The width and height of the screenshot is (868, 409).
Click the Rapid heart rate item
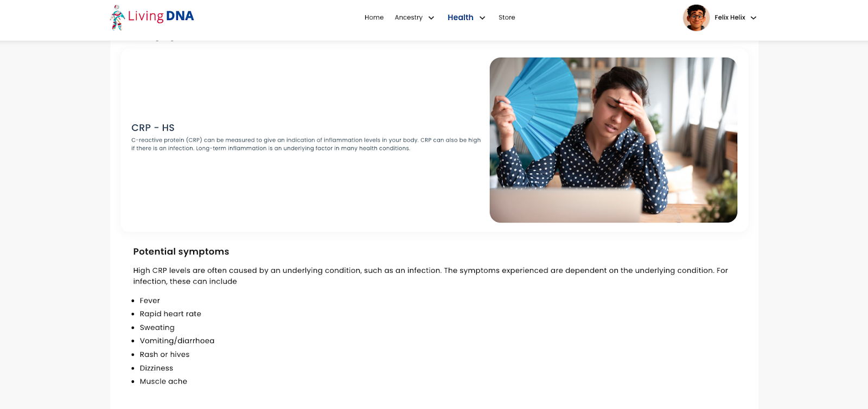(170, 314)
